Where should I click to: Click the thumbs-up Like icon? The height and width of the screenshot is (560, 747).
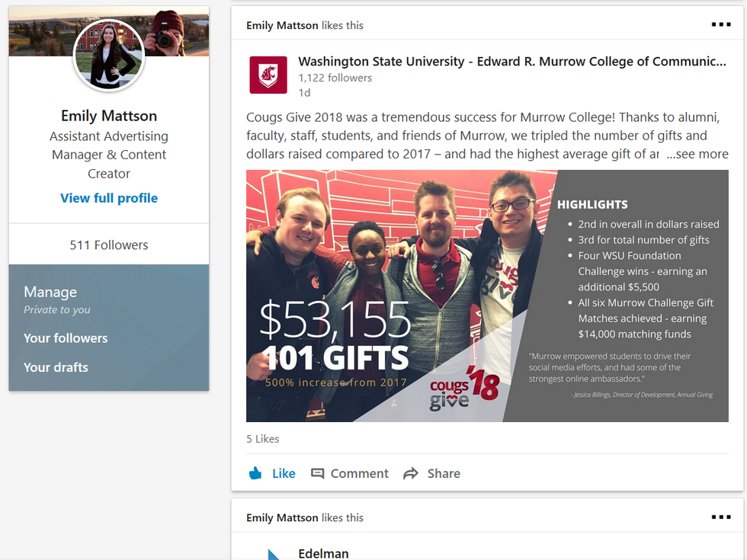click(x=255, y=473)
